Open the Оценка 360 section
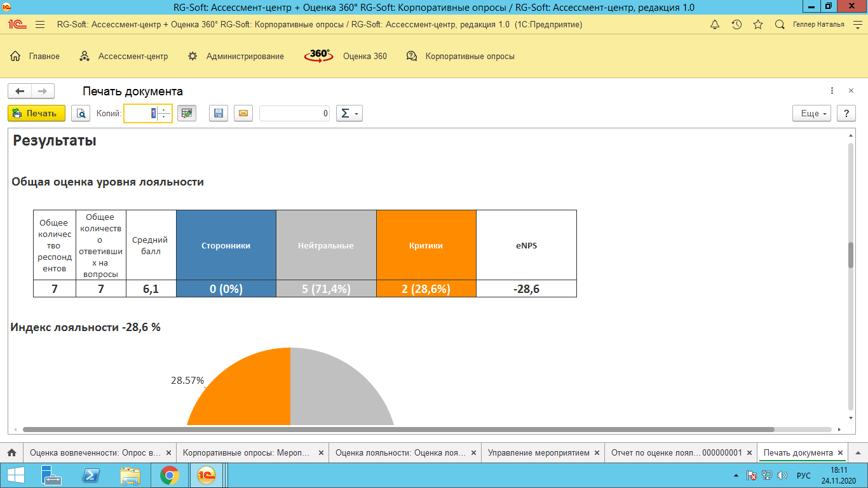 tap(346, 56)
